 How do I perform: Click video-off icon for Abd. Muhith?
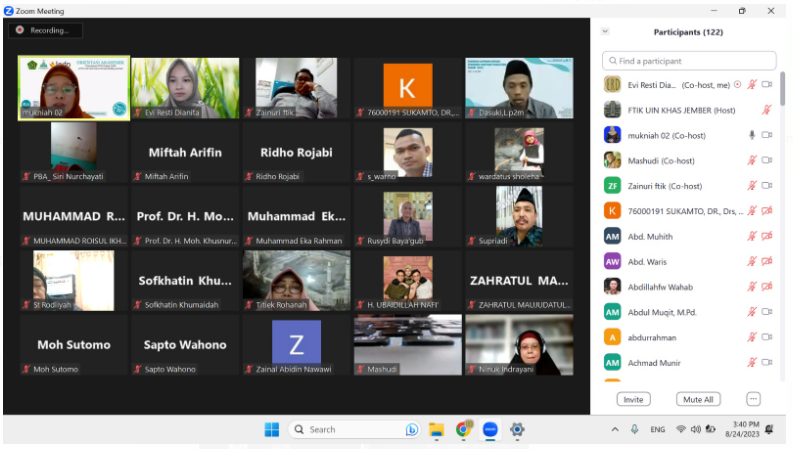767,236
